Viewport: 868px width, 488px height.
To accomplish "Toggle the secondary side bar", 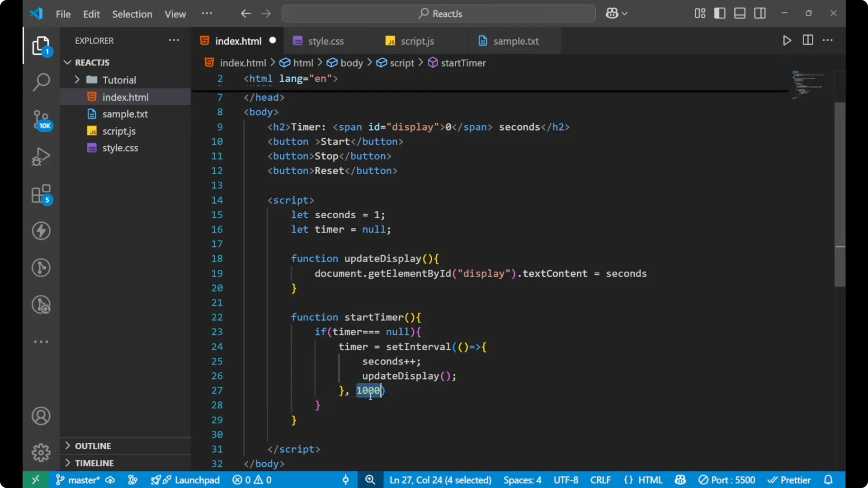I will [x=760, y=13].
